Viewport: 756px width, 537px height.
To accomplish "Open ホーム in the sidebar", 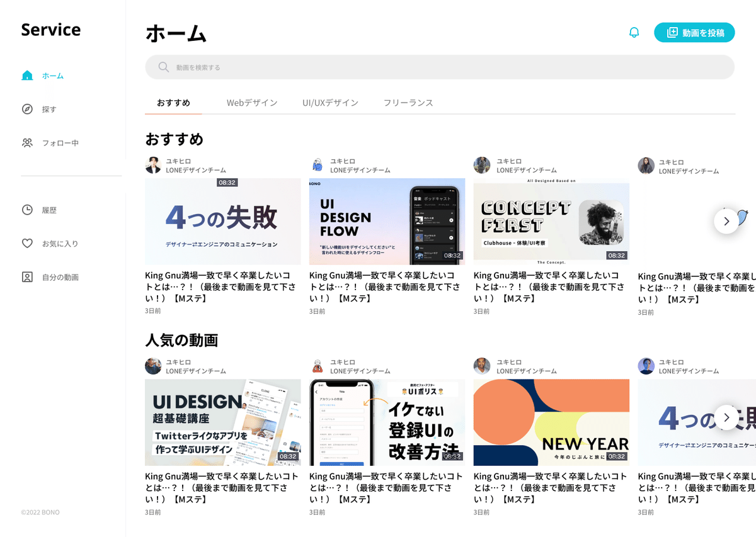I will (x=53, y=76).
